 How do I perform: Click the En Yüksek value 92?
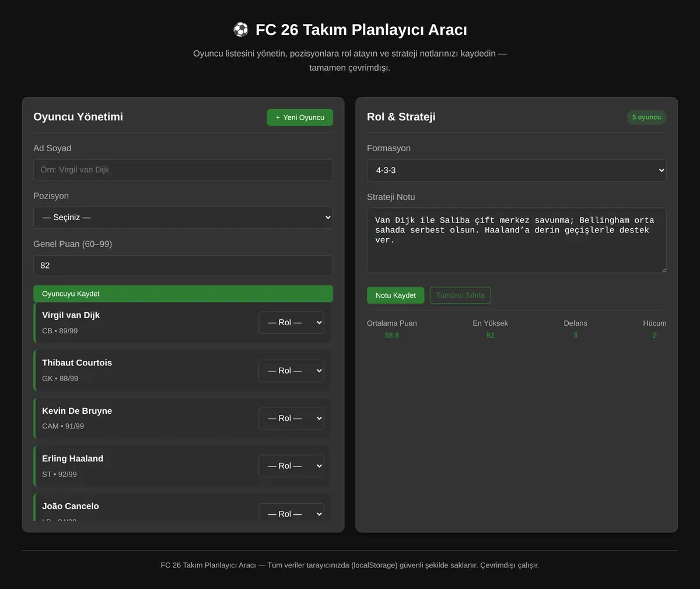click(490, 335)
